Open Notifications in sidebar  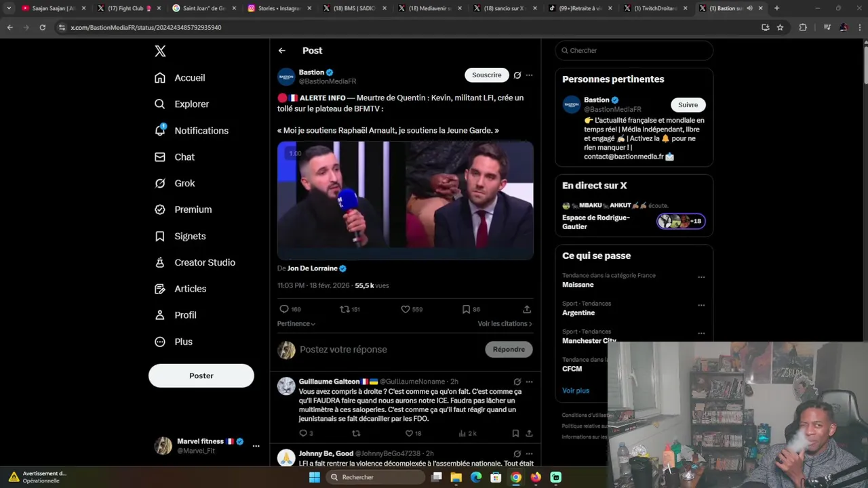[192, 131]
